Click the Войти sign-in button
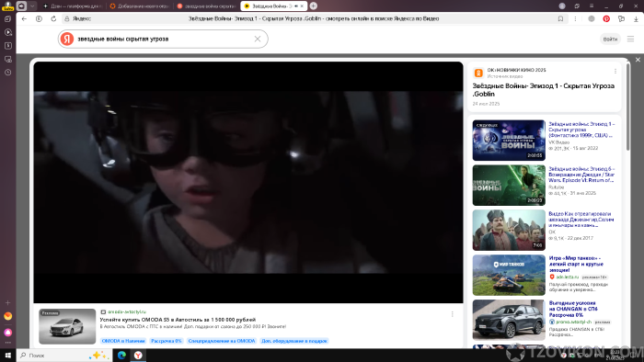Screen dimensions: 644x362 click(610, 39)
